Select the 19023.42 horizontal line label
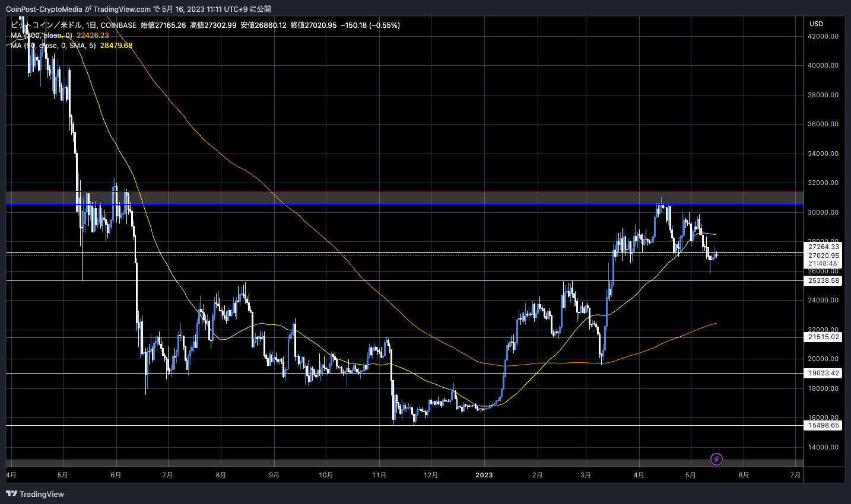This screenshot has width=851, height=504. (824, 373)
